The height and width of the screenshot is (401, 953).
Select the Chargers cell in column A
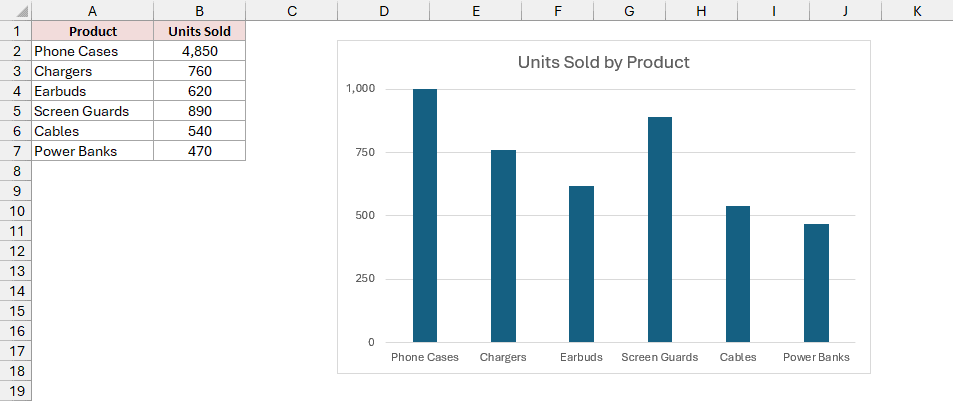point(92,71)
